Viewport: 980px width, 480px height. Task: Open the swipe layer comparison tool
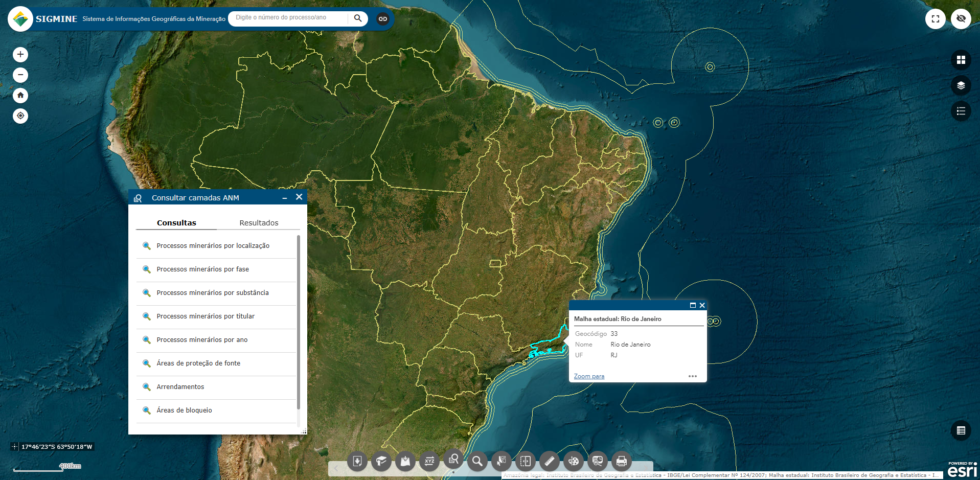(525, 462)
